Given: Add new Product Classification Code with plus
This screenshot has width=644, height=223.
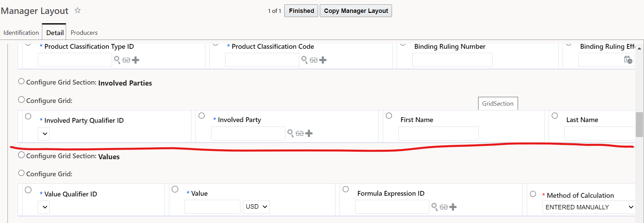Looking at the screenshot, I should pyautogui.click(x=323, y=60).
